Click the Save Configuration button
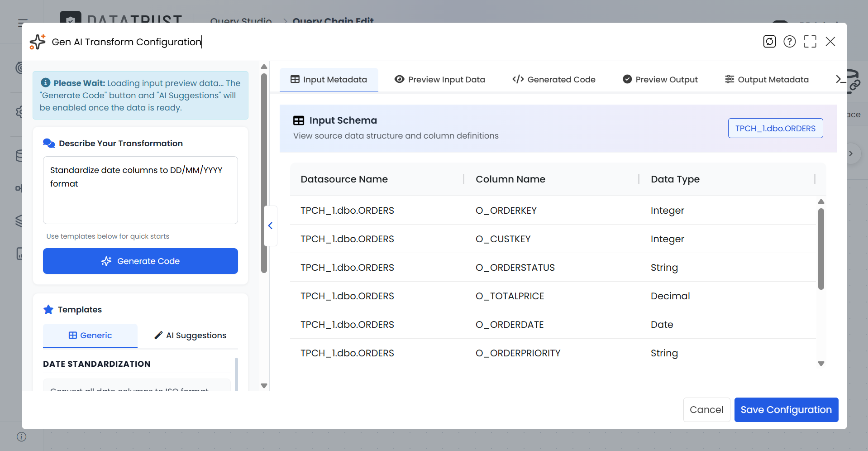 pyautogui.click(x=786, y=410)
